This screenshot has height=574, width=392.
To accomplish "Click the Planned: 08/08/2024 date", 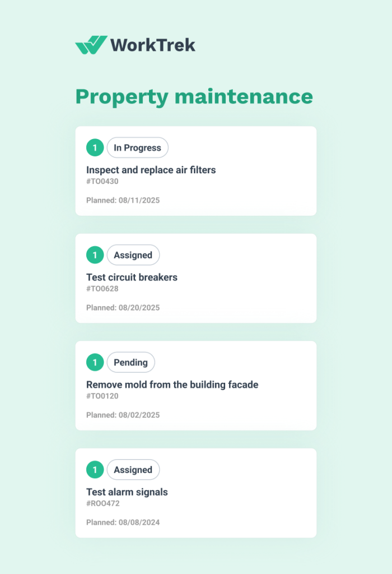I will [x=123, y=522].
